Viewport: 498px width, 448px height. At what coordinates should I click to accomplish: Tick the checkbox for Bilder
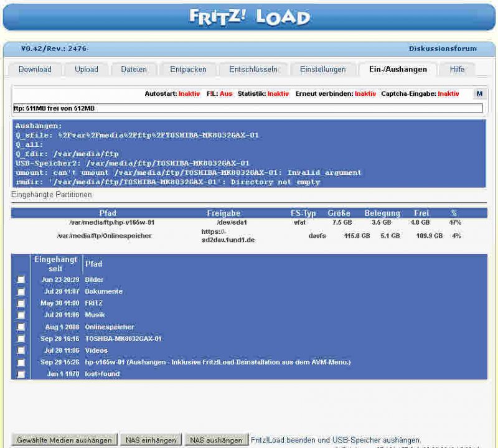click(21, 279)
